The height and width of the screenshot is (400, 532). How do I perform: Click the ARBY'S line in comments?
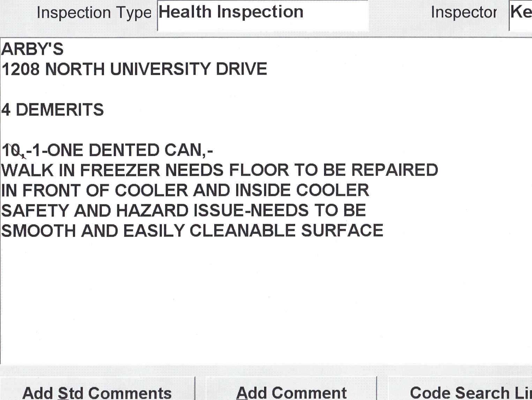32,49
